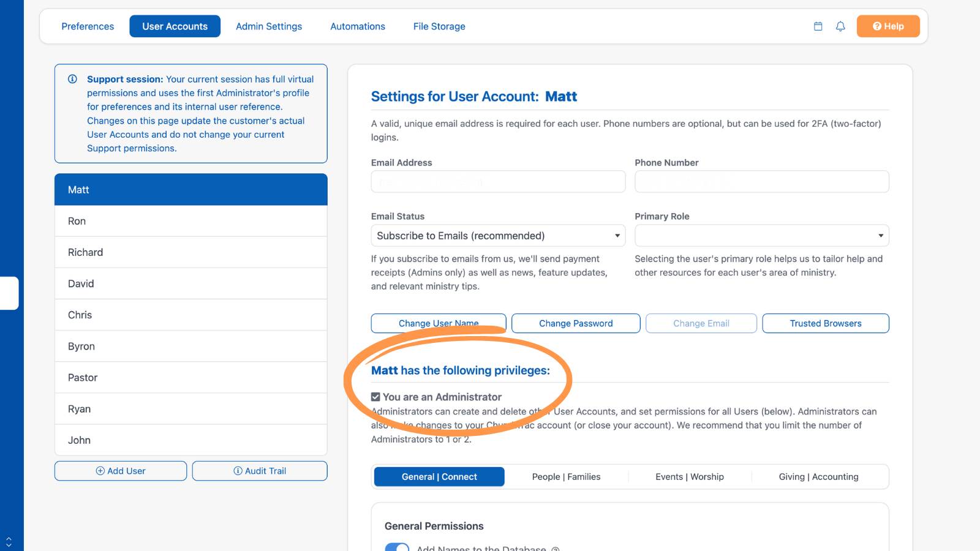The image size is (980, 551).
Task: Click the orange Help button
Action: (888, 26)
